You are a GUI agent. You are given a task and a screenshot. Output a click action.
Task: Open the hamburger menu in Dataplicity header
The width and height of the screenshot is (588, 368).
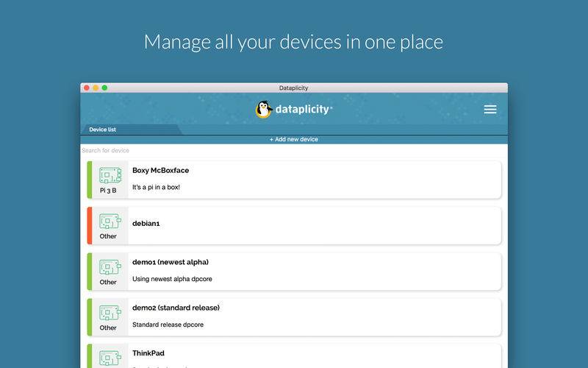point(490,109)
